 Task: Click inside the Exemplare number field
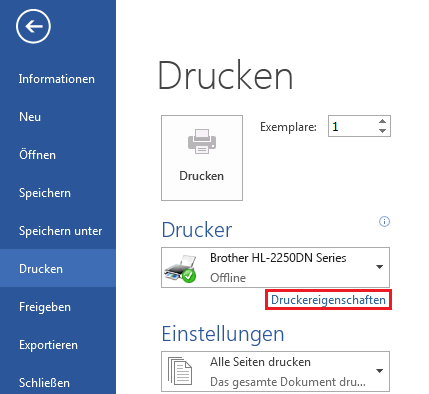pos(352,126)
